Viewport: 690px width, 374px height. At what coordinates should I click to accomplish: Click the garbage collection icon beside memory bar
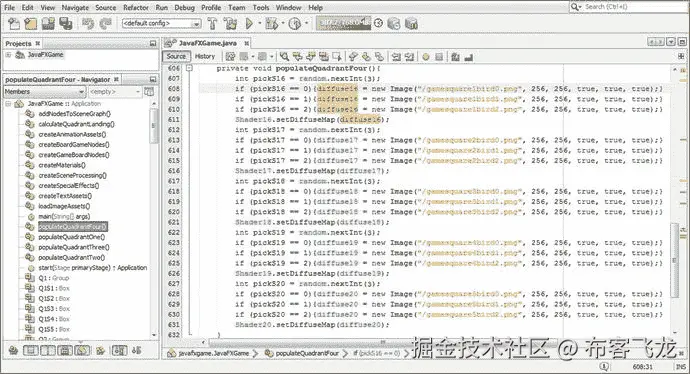[378, 23]
